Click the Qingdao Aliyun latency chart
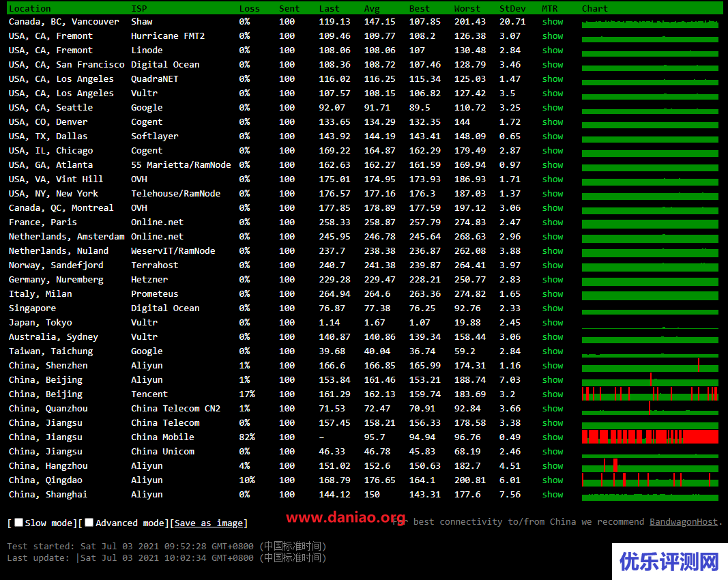Image resolution: width=728 pixels, height=580 pixels. point(650,480)
